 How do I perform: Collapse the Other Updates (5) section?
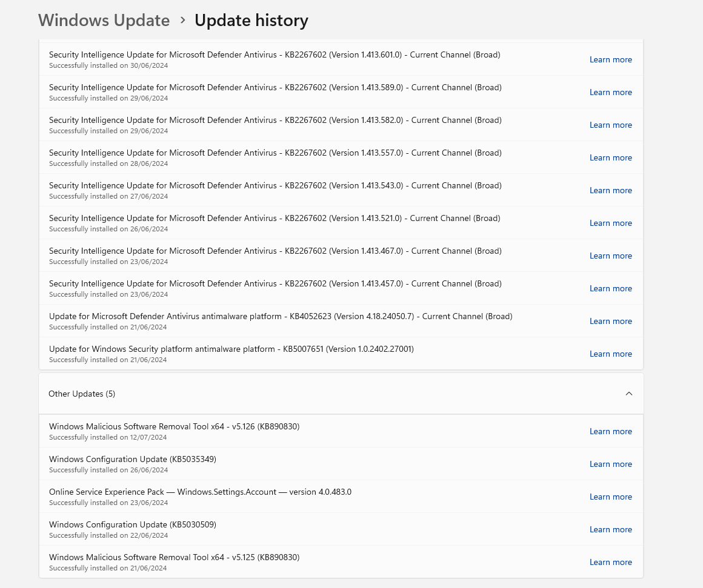pyautogui.click(x=628, y=394)
